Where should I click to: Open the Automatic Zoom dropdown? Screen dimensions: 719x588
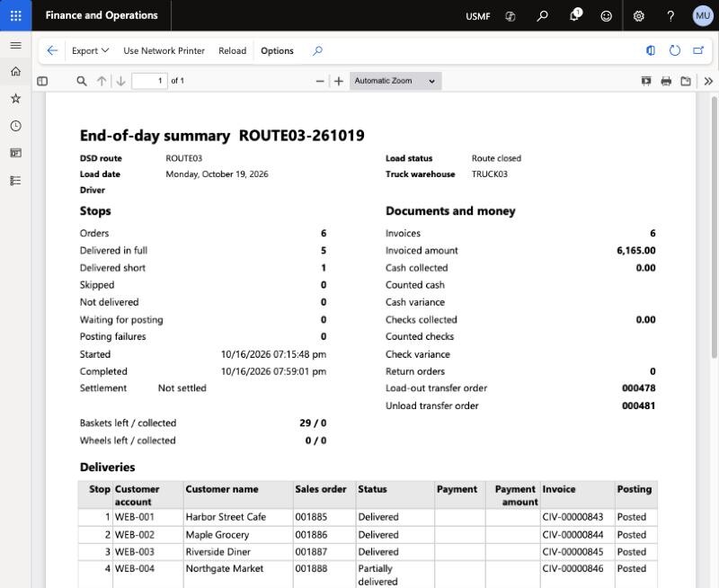(395, 81)
